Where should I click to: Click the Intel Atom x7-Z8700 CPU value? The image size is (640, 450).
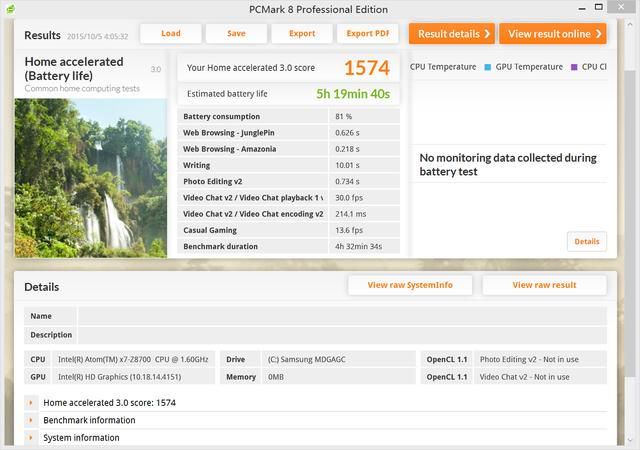pos(133,359)
